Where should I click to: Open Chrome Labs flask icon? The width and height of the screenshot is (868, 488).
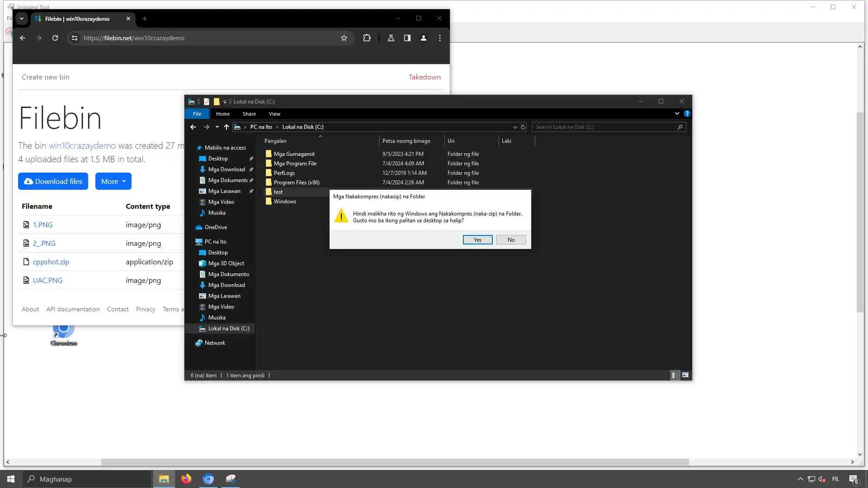(x=391, y=38)
